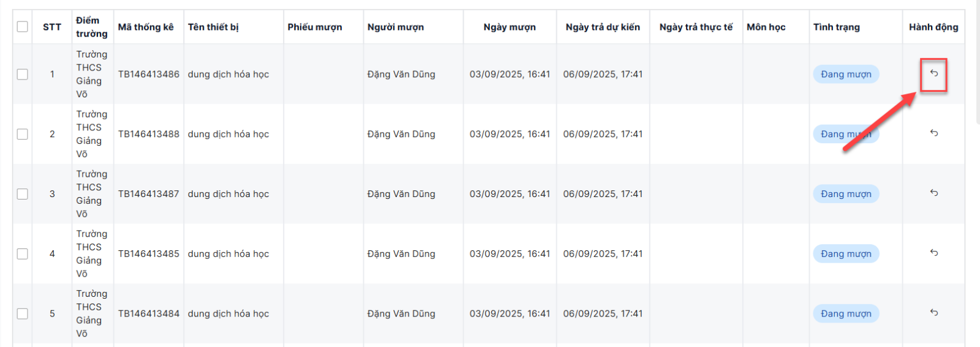Tick the checkbox for row 3
980x347 pixels.
(x=23, y=194)
